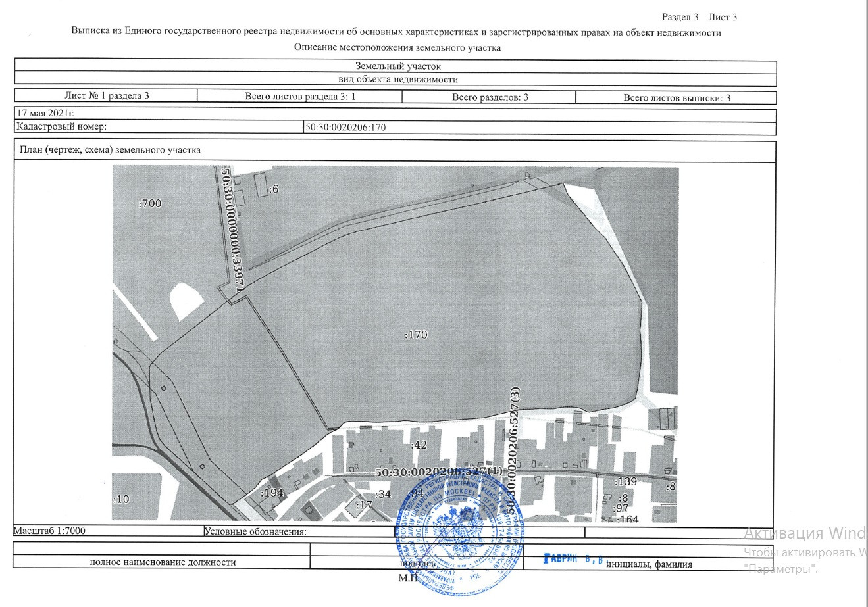
Task: Click the cell "Лист № 1 раздела 3"
Action: point(107,96)
